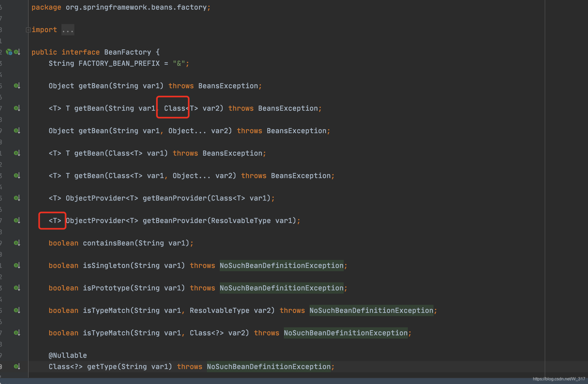This screenshot has width=588, height=384.
Task: Click gutter icon beside isTypeMatch with Class<?> parameter
Action: [x=17, y=333]
